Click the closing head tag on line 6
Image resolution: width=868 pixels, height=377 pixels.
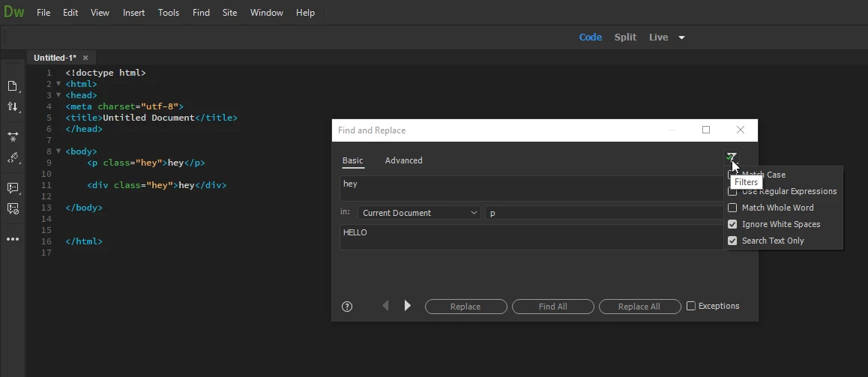click(x=84, y=128)
